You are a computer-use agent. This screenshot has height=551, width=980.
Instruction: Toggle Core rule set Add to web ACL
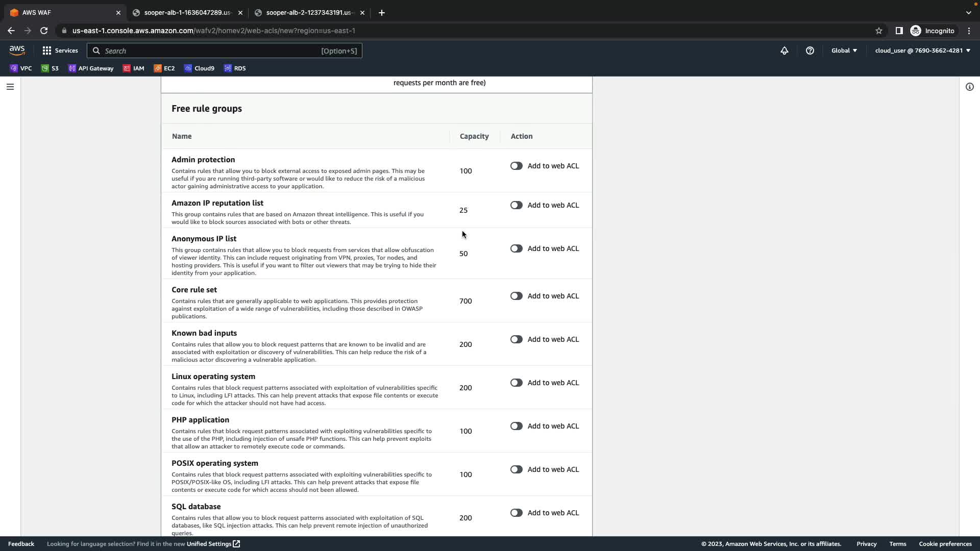click(516, 296)
